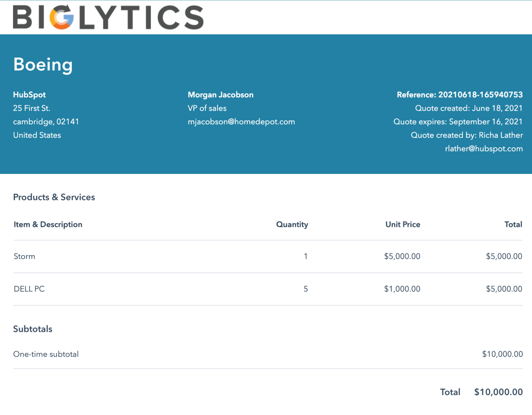
Task: Select the DELL PC line item
Action: pyautogui.click(x=29, y=289)
